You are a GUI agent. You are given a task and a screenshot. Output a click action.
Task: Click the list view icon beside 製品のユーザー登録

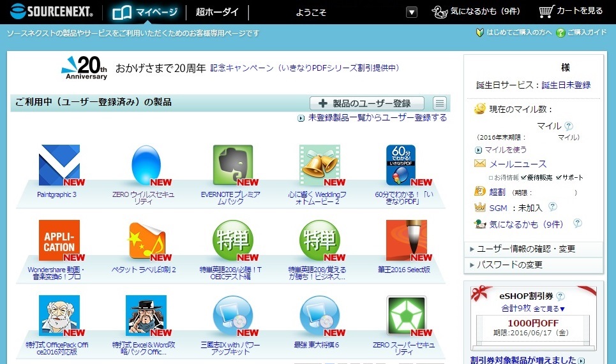tap(440, 103)
